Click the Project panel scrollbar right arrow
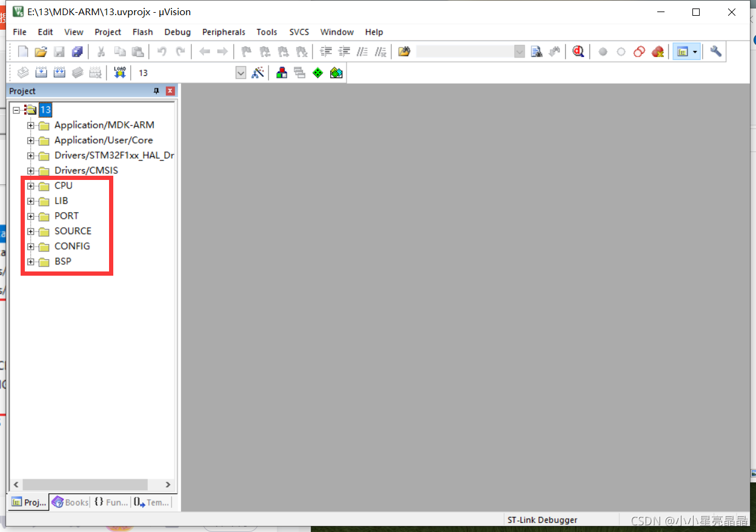This screenshot has height=532, width=756. [169, 485]
